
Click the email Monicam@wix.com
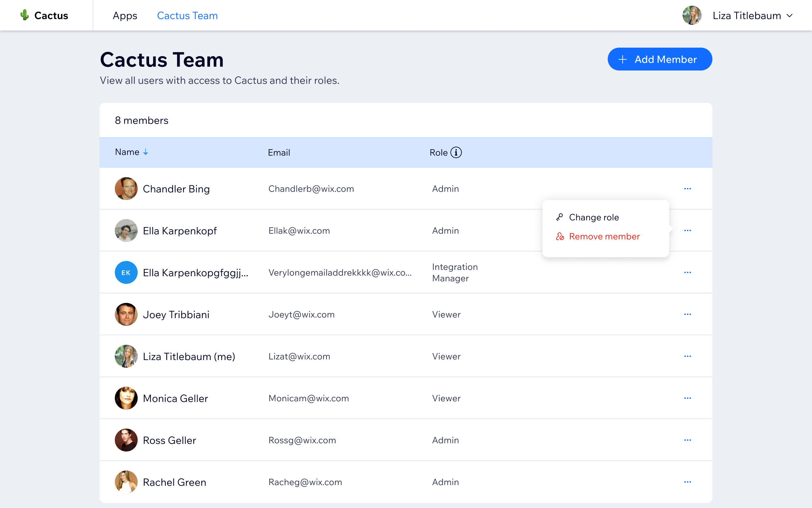click(309, 398)
